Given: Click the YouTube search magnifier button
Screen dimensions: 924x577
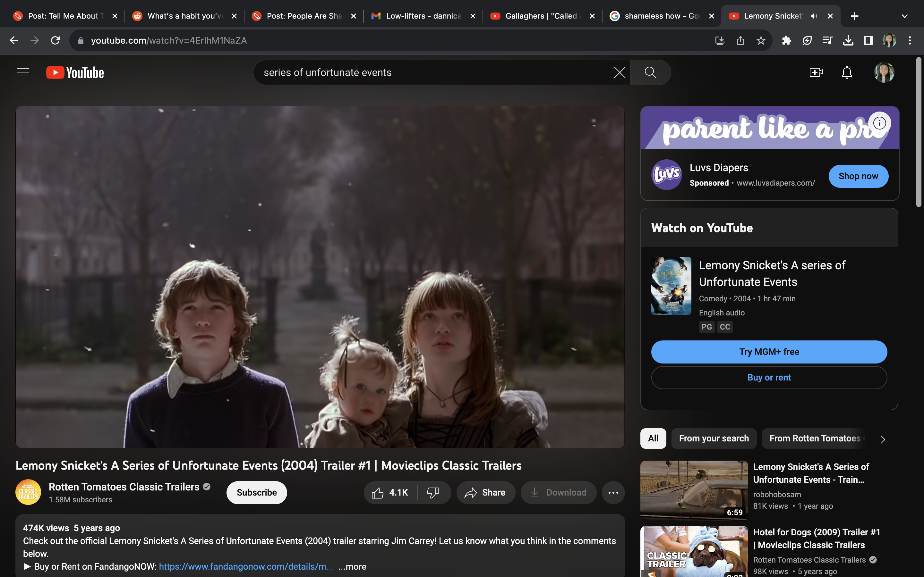Looking at the screenshot, I should point(650,72).
